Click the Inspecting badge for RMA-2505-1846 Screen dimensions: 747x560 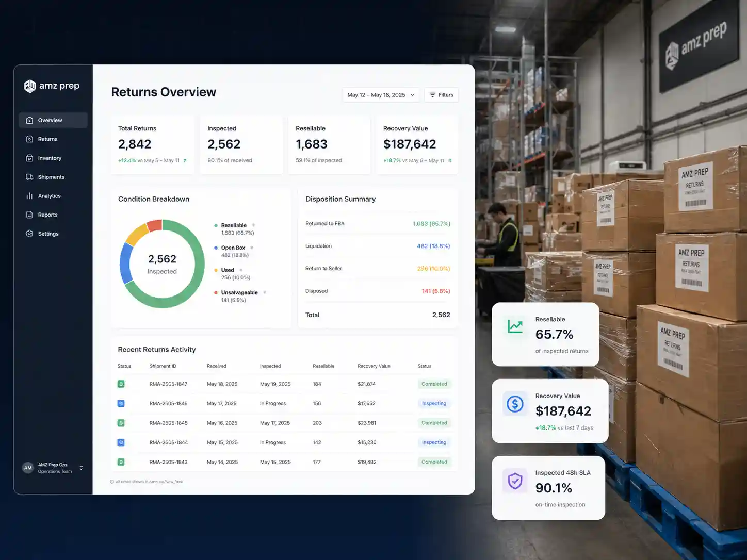pos(434,404)
